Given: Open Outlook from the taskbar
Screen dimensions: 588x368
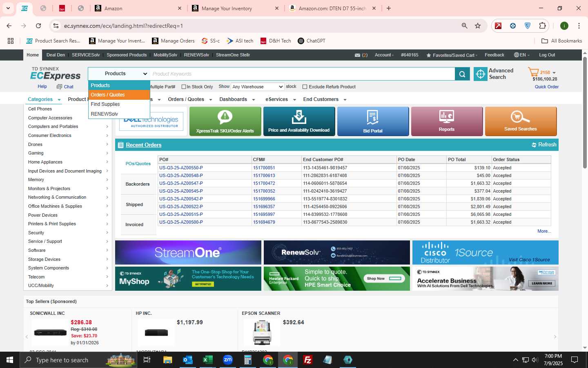Looking at the screenshot, I should (188, 360).
